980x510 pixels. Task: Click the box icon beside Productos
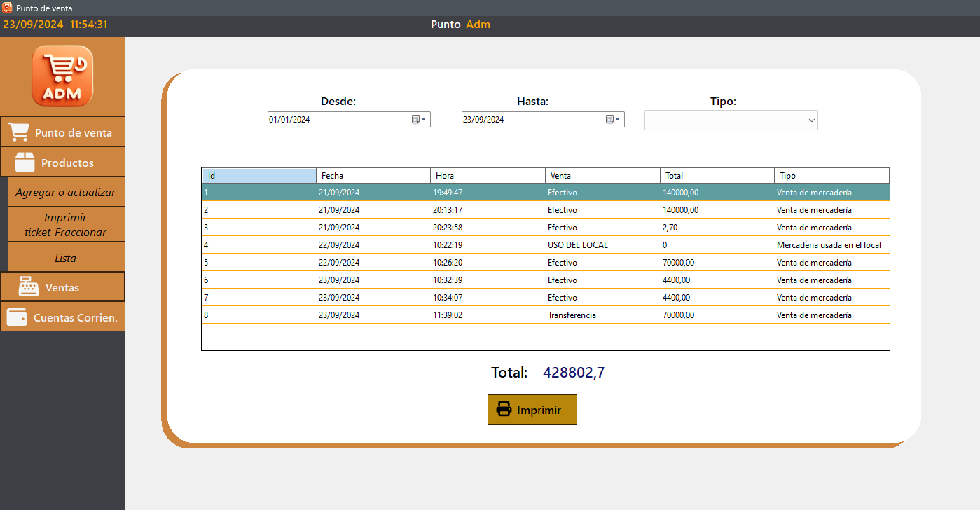tap(25, 163)
